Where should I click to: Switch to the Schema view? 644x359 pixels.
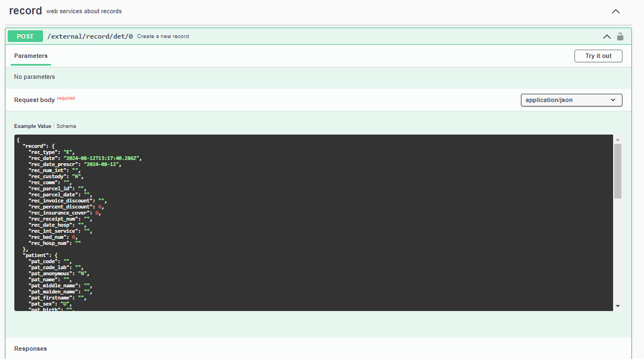pyautogui.click(x=66, y=126)
